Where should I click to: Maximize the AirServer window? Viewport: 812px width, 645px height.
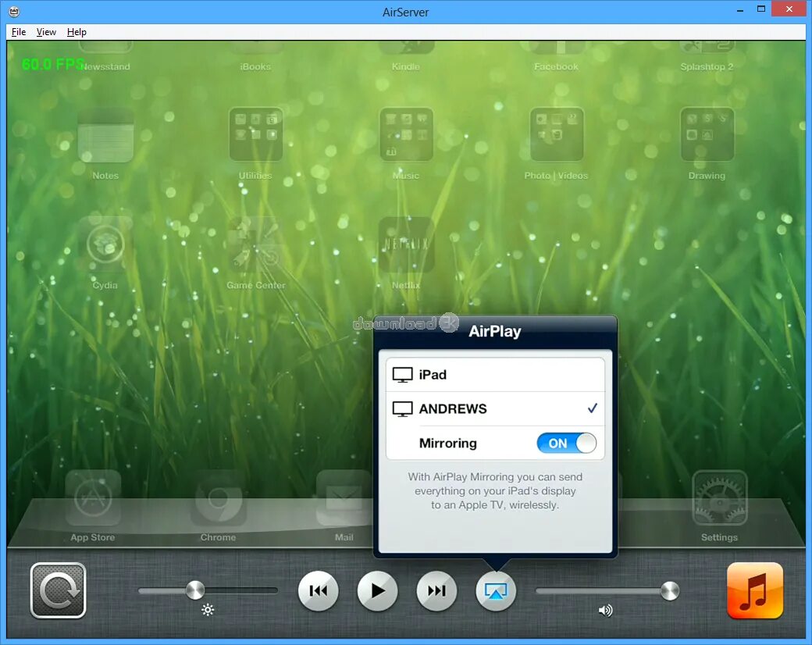click(761, 9)
